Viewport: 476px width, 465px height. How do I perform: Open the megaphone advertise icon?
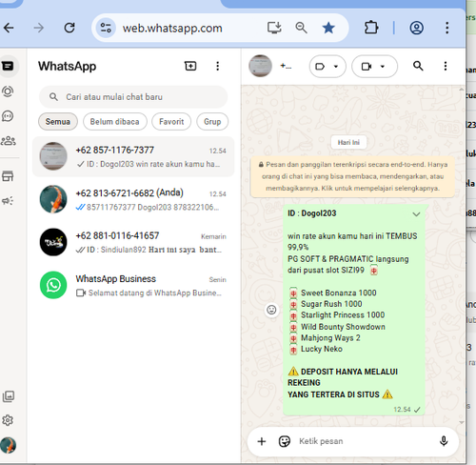(x=8, y=200)
